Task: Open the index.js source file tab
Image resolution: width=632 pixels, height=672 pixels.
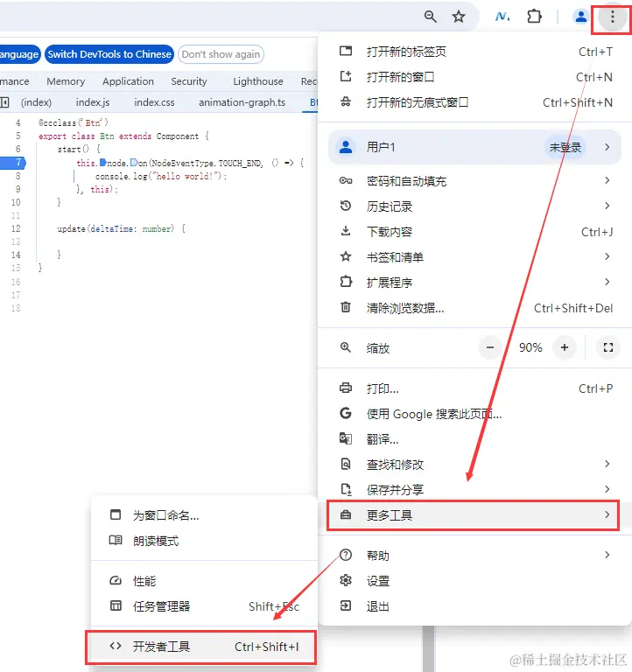Action: (93, 102)
